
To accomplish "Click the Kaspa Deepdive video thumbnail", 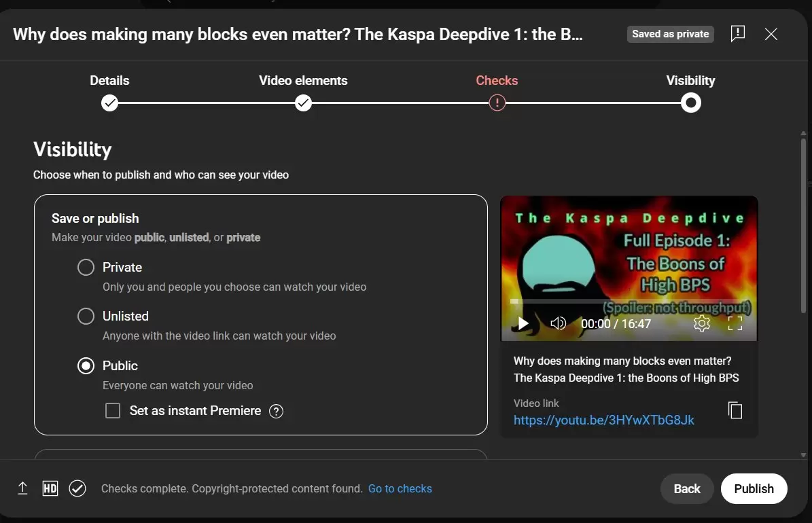I will coord(629,268).
